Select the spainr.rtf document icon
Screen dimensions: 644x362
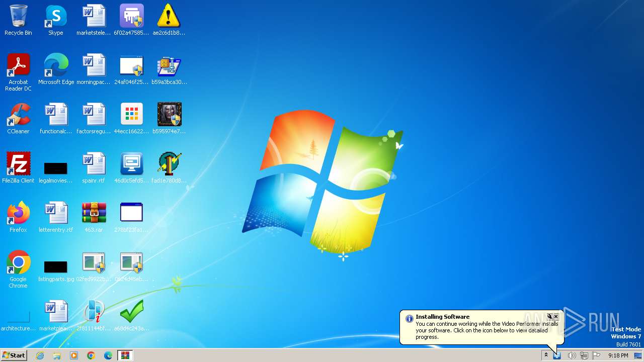pos(94,168)
